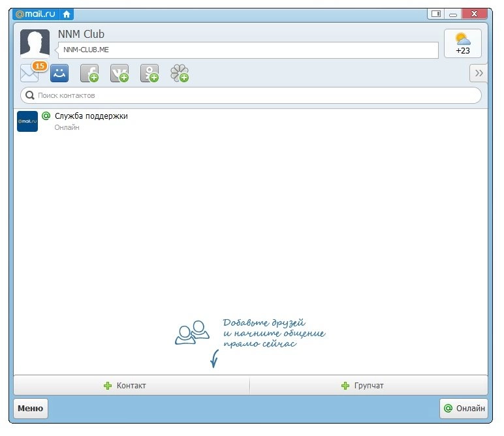504x436 pixels.
Task: Open the mail inbox envelope icon
Action: [29, 74]
